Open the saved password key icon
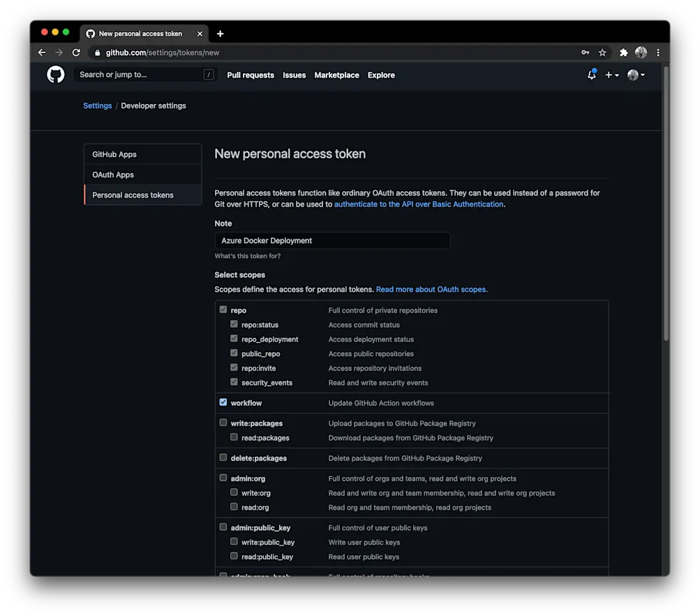This screenshot has height=616, width=700. (585, 52)
